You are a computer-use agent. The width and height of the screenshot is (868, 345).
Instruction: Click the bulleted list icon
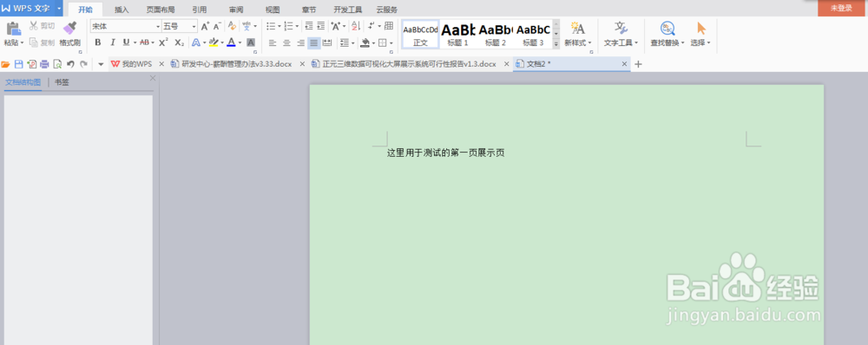click(x=271, y=26)
